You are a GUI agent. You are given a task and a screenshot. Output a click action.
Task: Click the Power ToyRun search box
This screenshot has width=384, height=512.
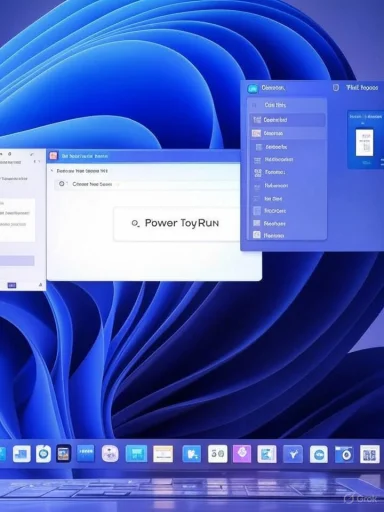pyautogui.click(x=177, y=223)
